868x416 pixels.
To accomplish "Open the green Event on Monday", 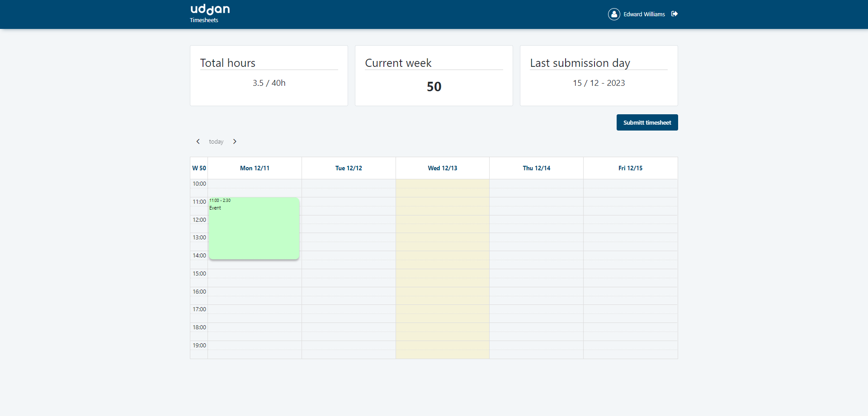I will pyautogui.click(x=254, y=229).
